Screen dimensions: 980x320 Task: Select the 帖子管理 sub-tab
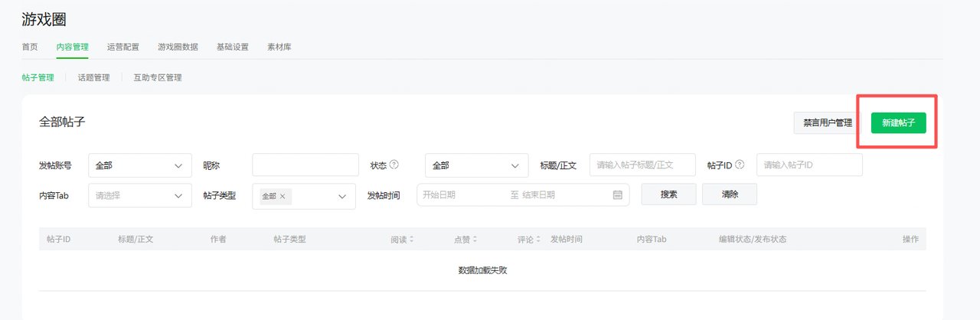pos(38,77)
